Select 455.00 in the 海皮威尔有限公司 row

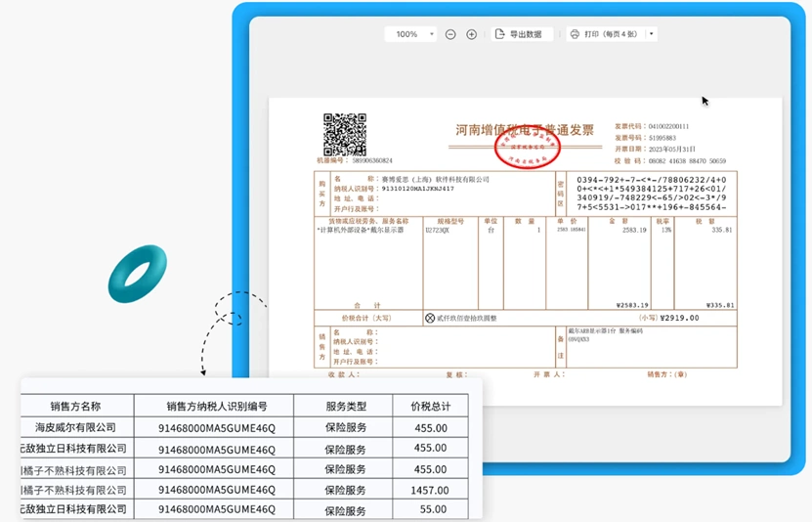[x=431, y=428]
